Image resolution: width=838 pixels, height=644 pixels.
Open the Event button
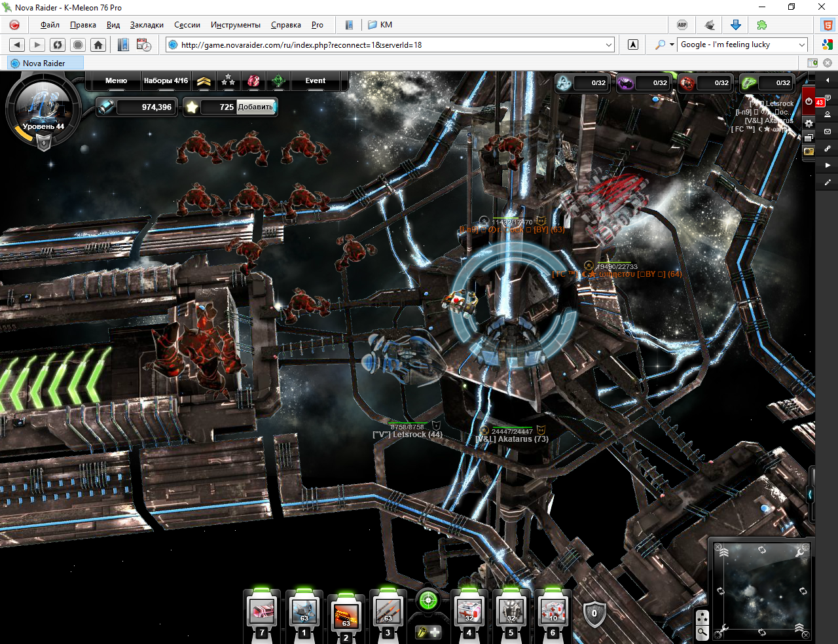315,81
